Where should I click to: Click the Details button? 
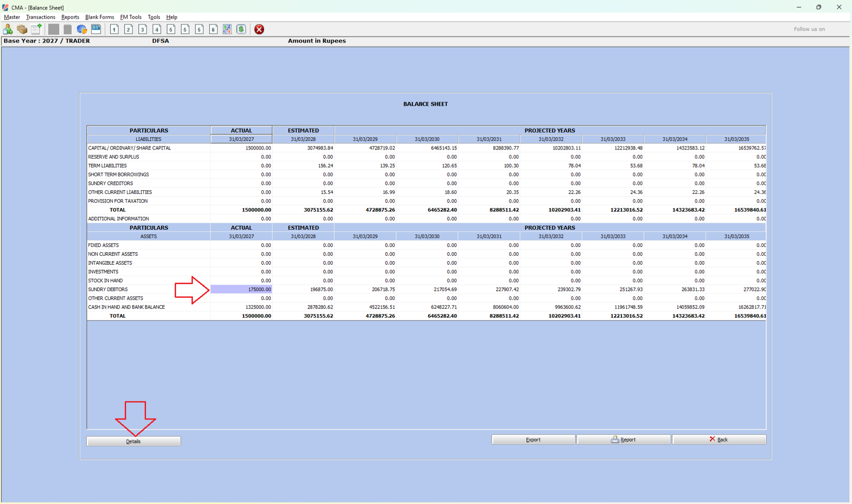point(133,441)
